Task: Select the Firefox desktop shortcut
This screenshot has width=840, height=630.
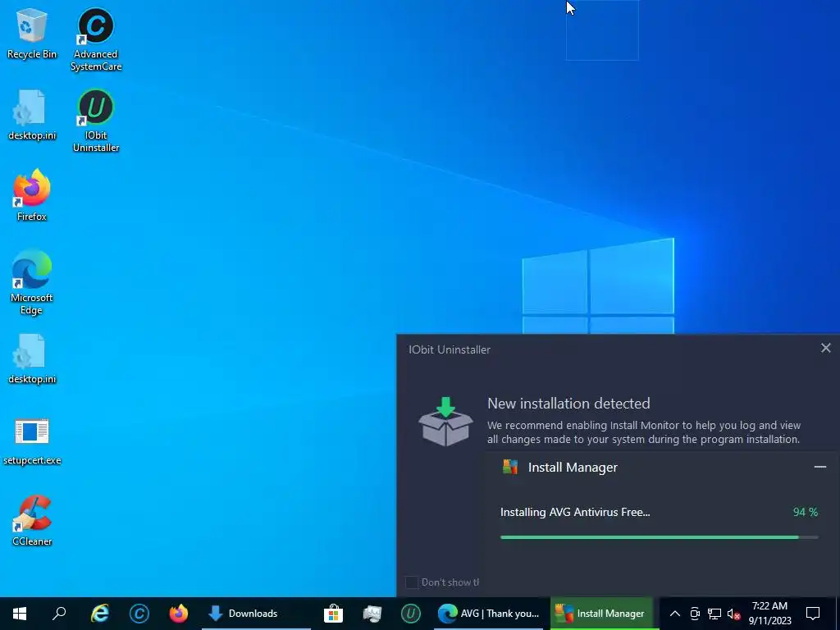Action: (32, 195)
